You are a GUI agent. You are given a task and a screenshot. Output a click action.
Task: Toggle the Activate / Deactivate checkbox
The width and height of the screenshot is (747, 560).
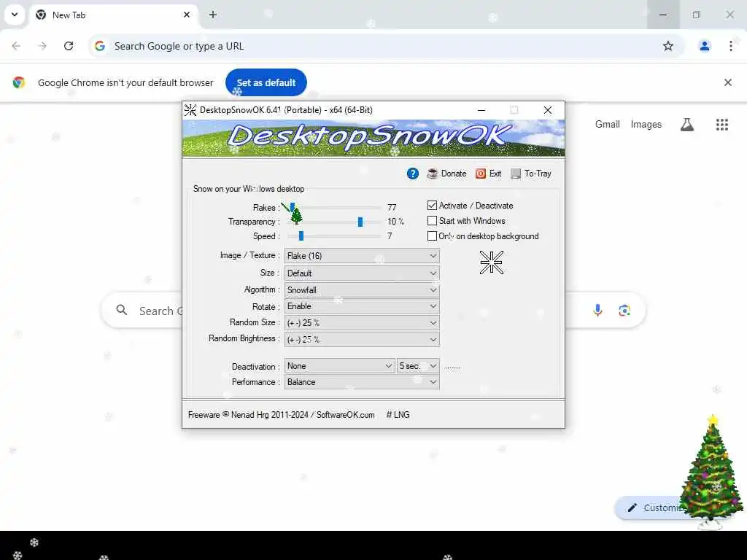click(432, 205)
